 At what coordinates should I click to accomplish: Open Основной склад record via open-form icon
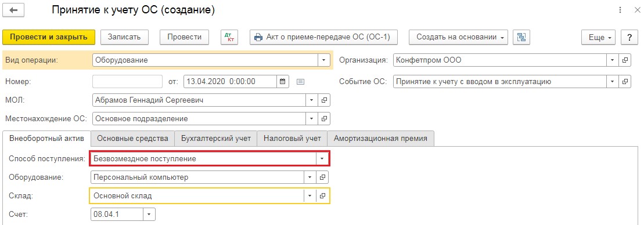pos(323,195)
